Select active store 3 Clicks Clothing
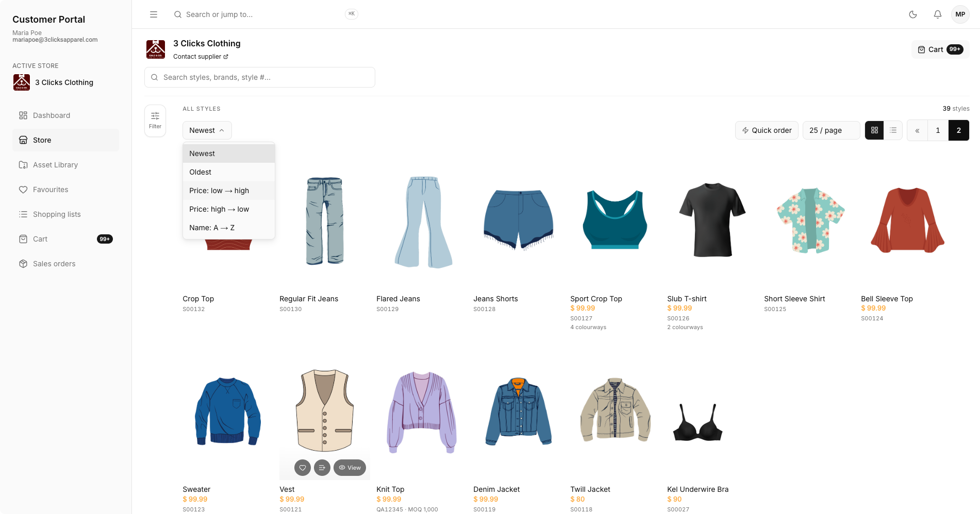 [x=54, y=82]
